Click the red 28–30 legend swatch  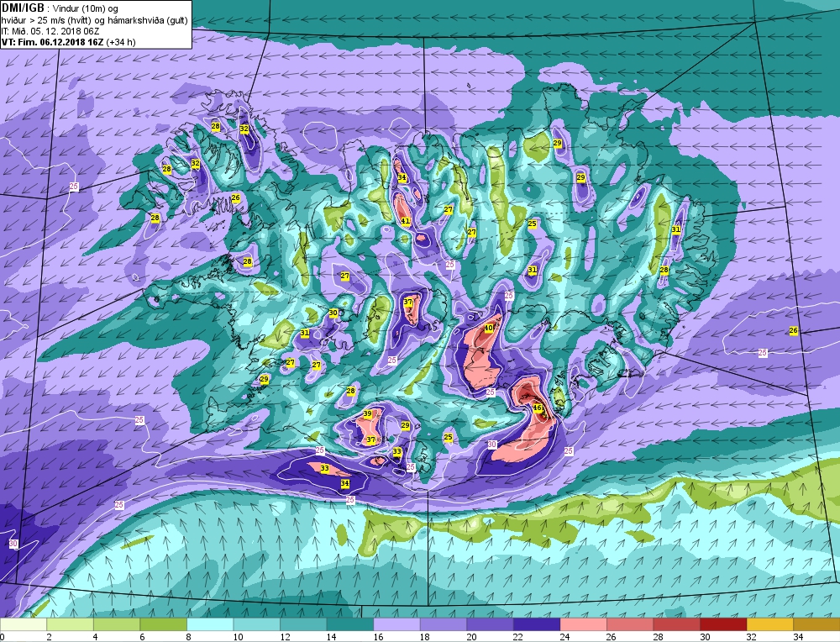(x=676, y=624)
